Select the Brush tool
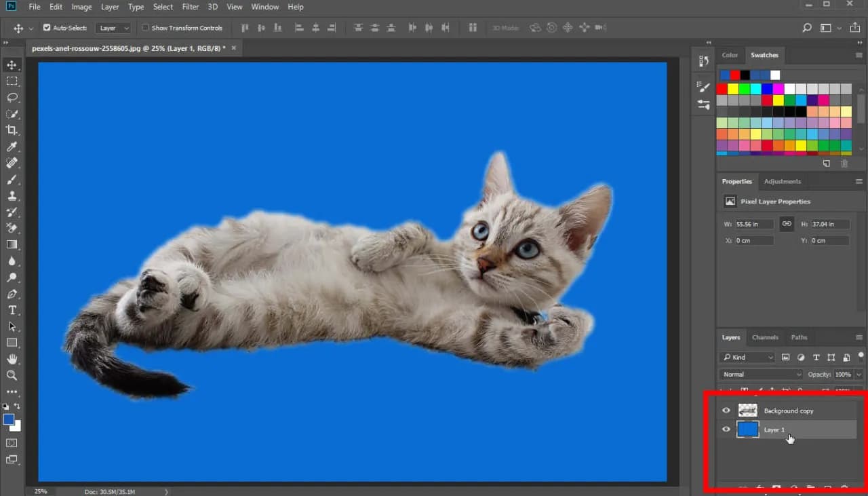Image resolution: width=868 pixels, height=496 pixels. 12,180
